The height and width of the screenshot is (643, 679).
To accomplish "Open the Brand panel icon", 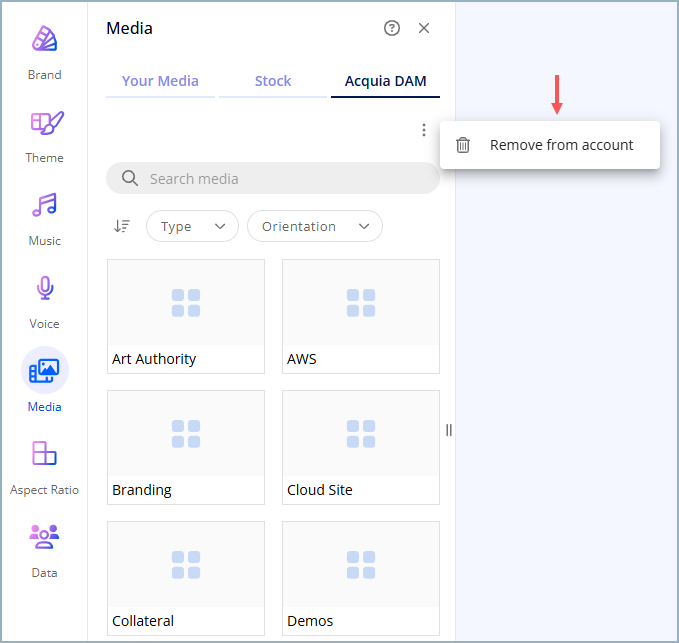I will 44,39.
